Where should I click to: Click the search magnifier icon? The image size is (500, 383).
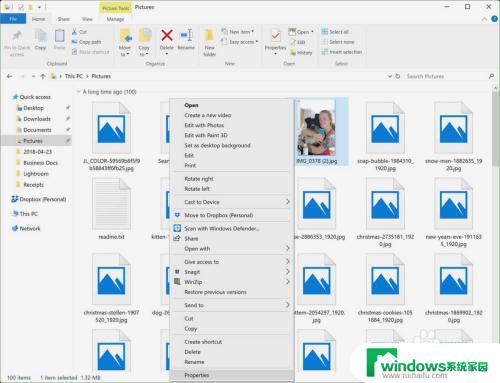(491, 76)
